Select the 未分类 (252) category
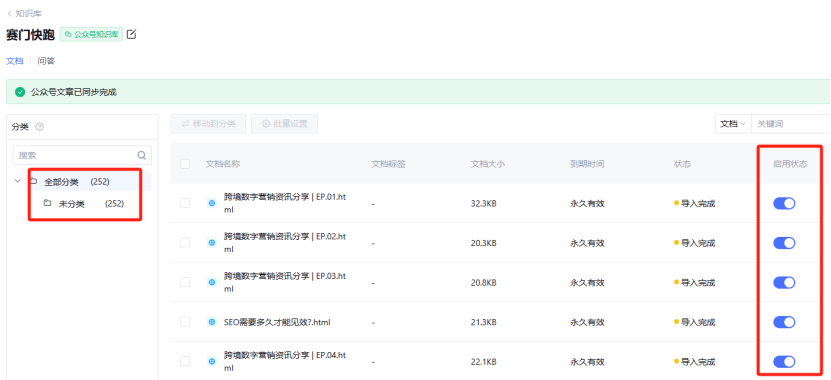The height and width of the screenshot is (380, 831). click(x=91, y=204)
